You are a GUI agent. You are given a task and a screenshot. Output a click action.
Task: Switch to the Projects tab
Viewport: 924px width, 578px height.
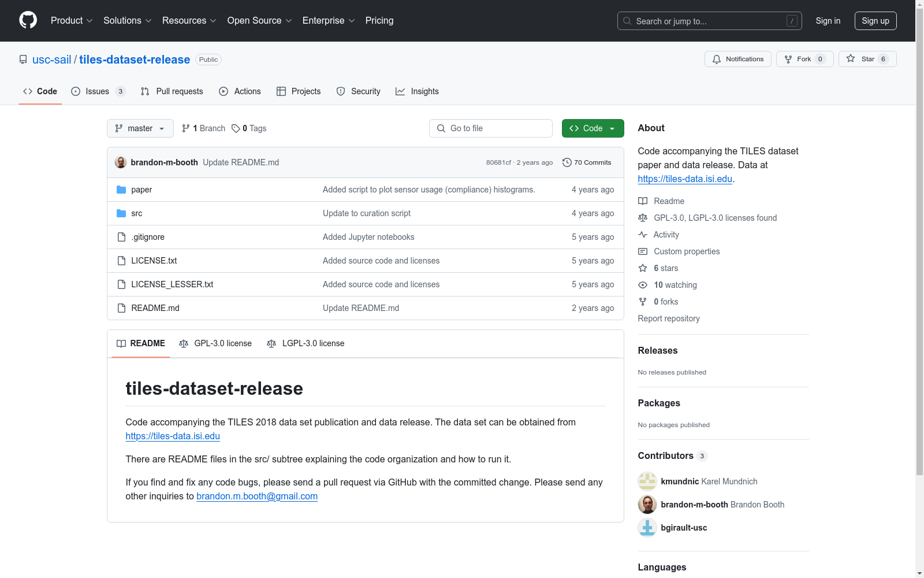299,91
